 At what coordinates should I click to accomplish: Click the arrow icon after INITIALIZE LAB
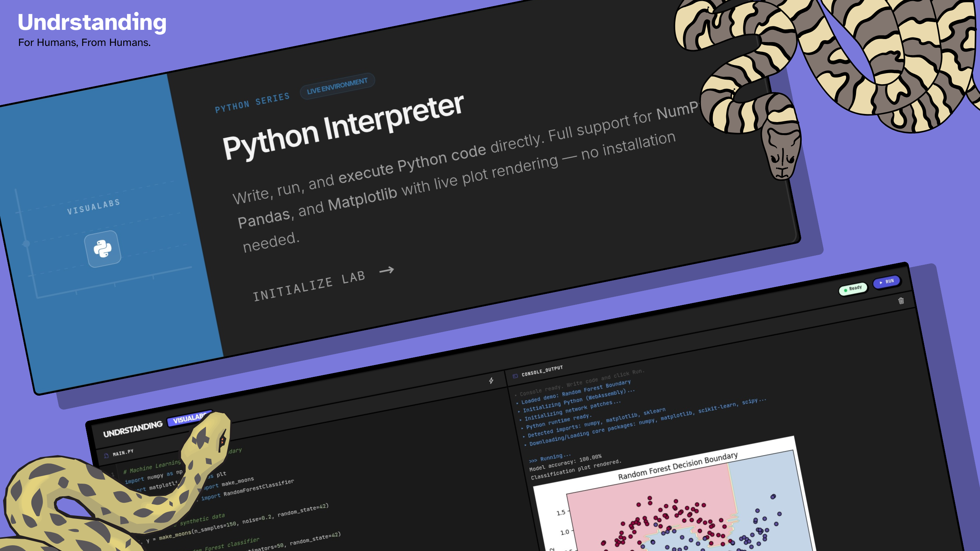click(387, 271)
